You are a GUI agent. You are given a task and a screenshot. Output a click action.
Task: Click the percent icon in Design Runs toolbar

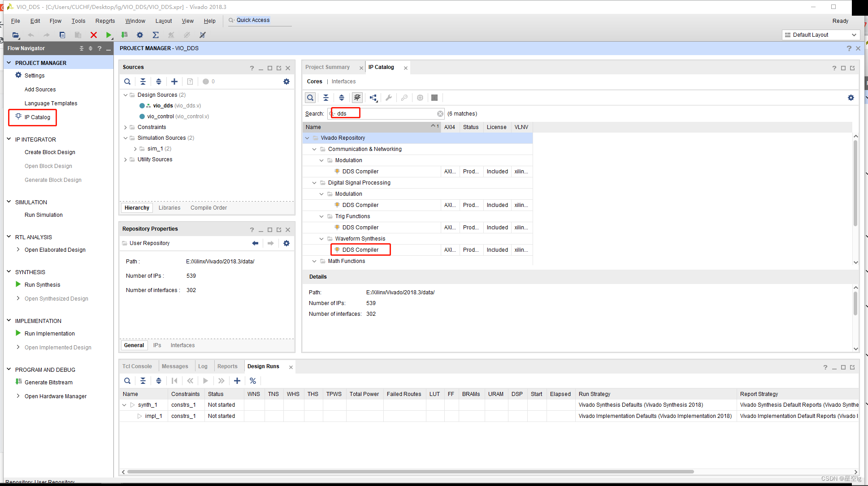click(253, 381)
